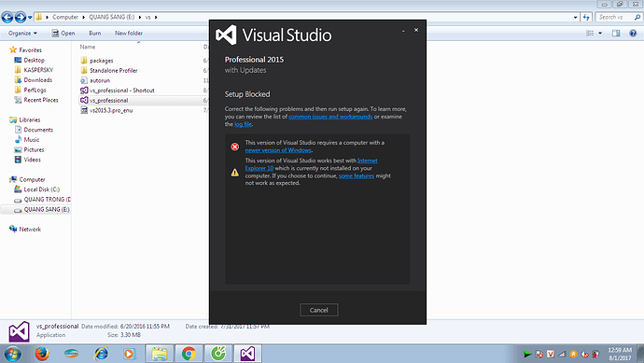Open Explorer help icon

pos(633,34)
